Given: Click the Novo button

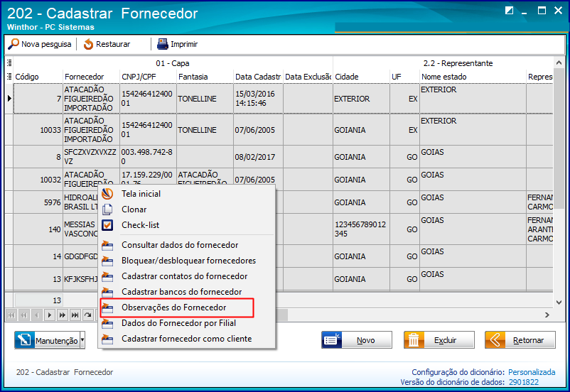Looking at the screenshot, I should point(357,340).
